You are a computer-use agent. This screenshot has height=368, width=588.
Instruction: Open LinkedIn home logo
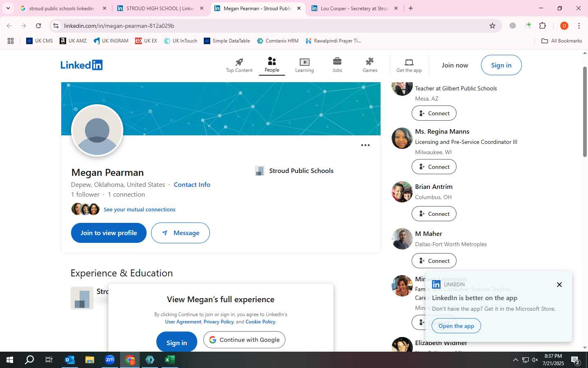(82, 65)
